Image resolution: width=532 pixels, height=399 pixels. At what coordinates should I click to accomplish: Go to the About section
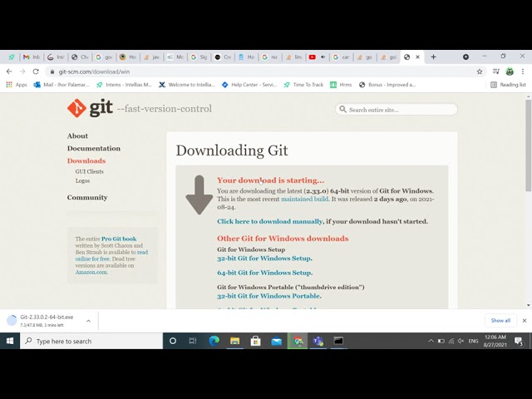(77, 136)
